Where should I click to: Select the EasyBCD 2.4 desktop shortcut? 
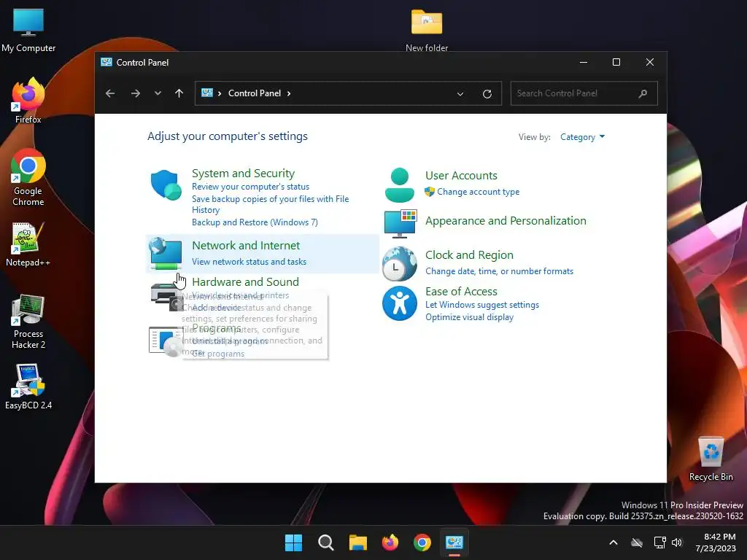tap(28, 386)
